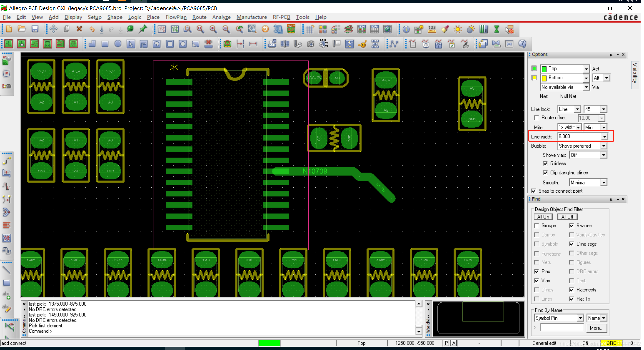Viewport: 644px width, 350px height.
Task: Open the RF-PCB menu
Action: tap(281, 17)
